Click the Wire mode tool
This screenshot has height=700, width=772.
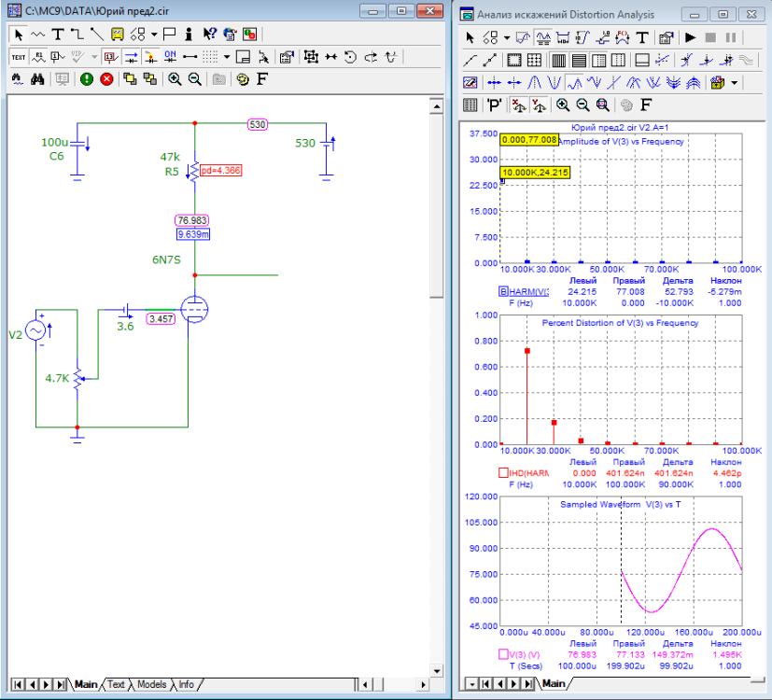pyautogui.click(x=77, y=35)
